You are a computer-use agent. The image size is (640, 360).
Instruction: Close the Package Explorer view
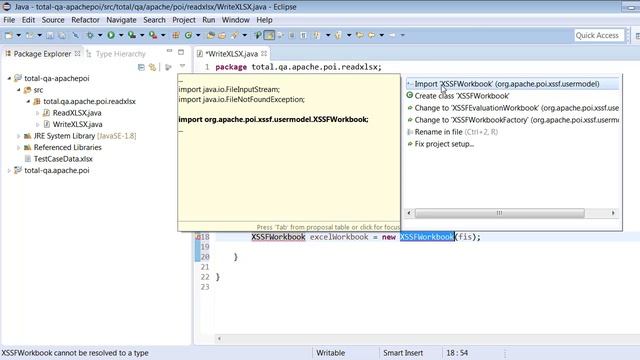pyautogui.click(x=77, y=53)
